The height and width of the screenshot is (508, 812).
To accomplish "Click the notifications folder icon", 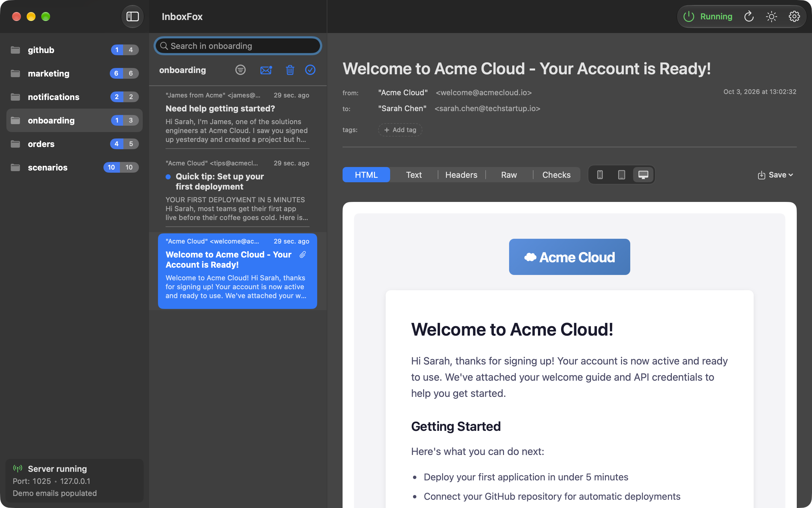I will [16, 97].
